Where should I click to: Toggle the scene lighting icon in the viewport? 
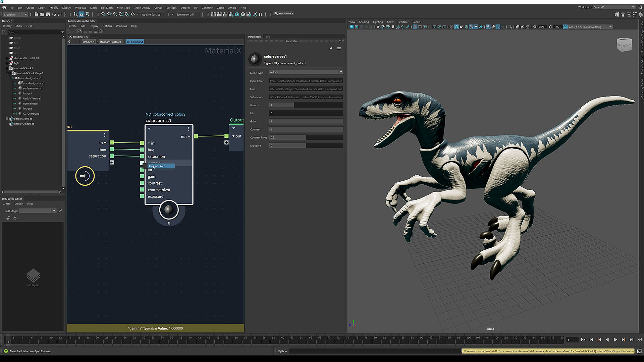(476, 27)
